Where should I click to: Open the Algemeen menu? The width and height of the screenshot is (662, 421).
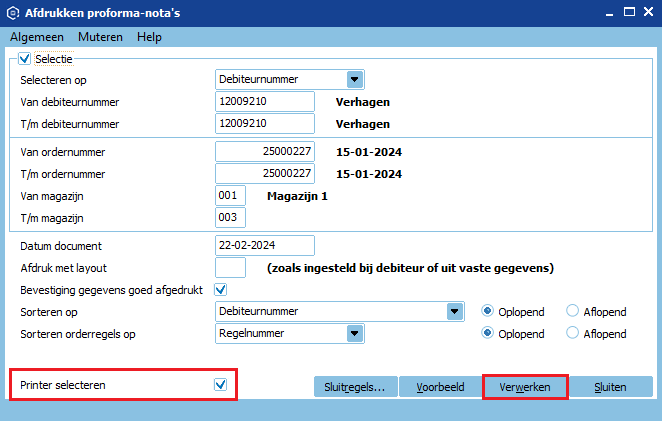click(37, 37)
